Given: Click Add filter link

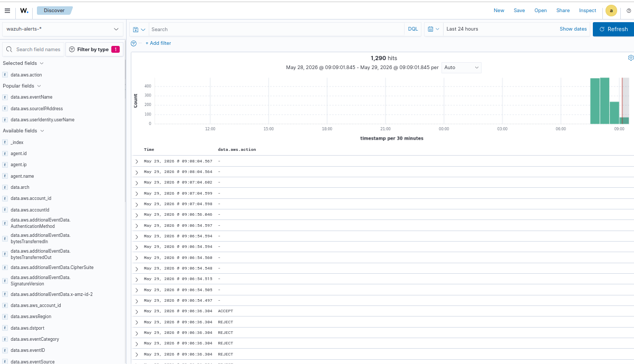Looking at the screenshot, I should pyautogui.click(x=158, y=43).
